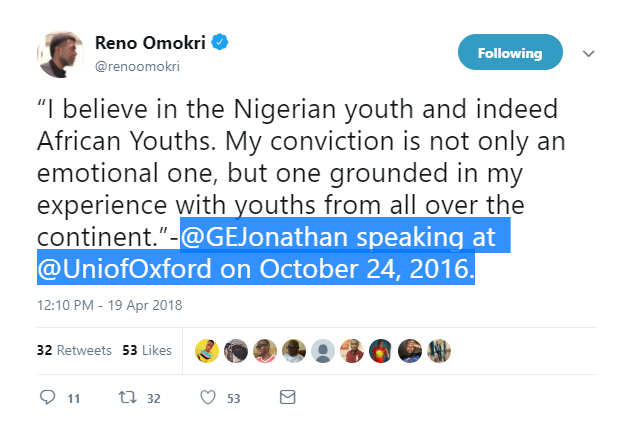625x421 pixels.
Task: Click the red-toned liker avatar
Action: coord(380,351)
